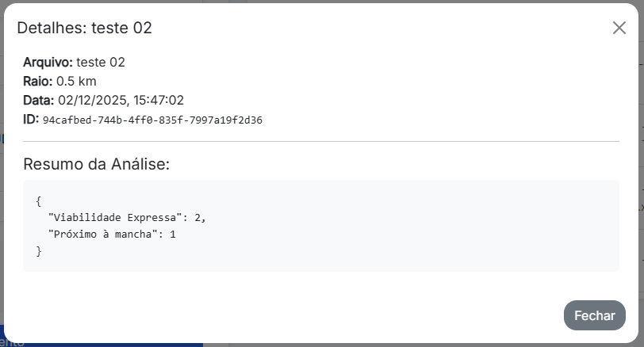Click the opening curly brace in the JSON
The width and height of the screenshot is (644, 347).
[39, 200]
